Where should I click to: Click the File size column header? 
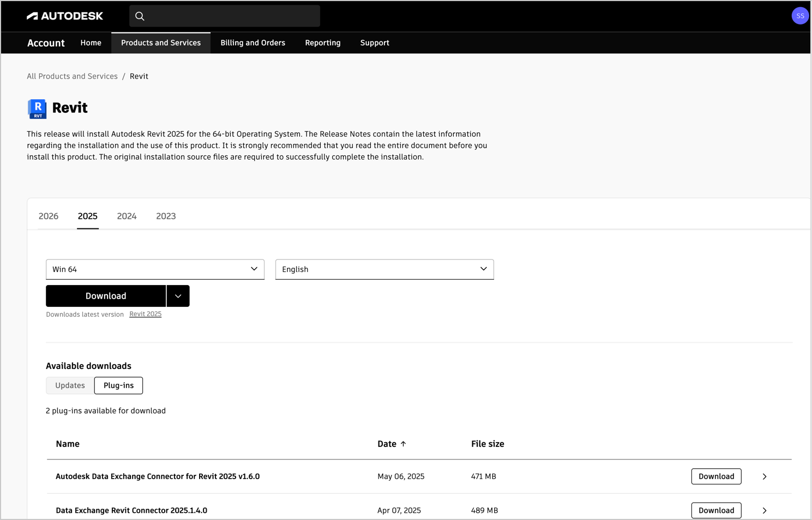point(488,444)
